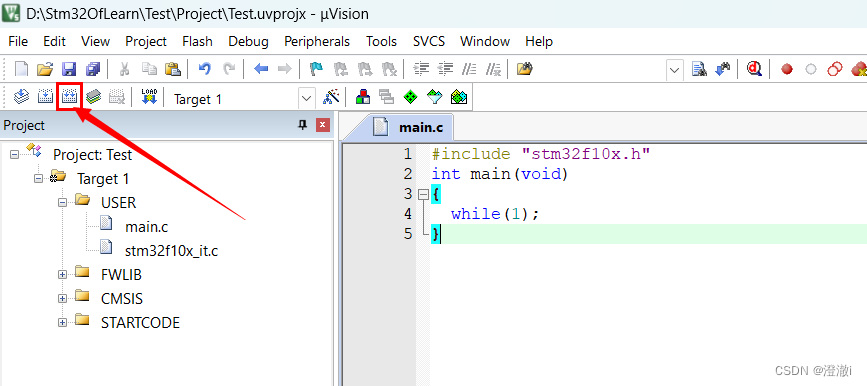Click the #include line in editor
Image resolution: width=867 pixels, height=386 pixels.
[540, 154]
